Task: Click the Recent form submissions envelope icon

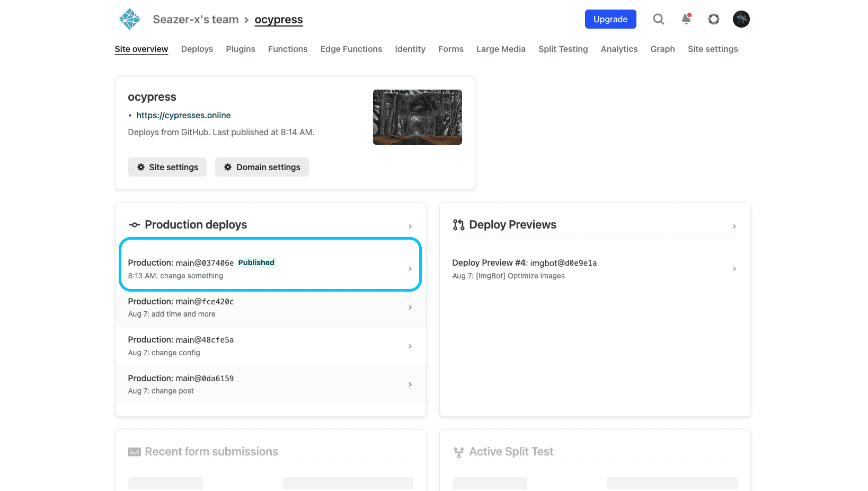Action: pos(135,452)
